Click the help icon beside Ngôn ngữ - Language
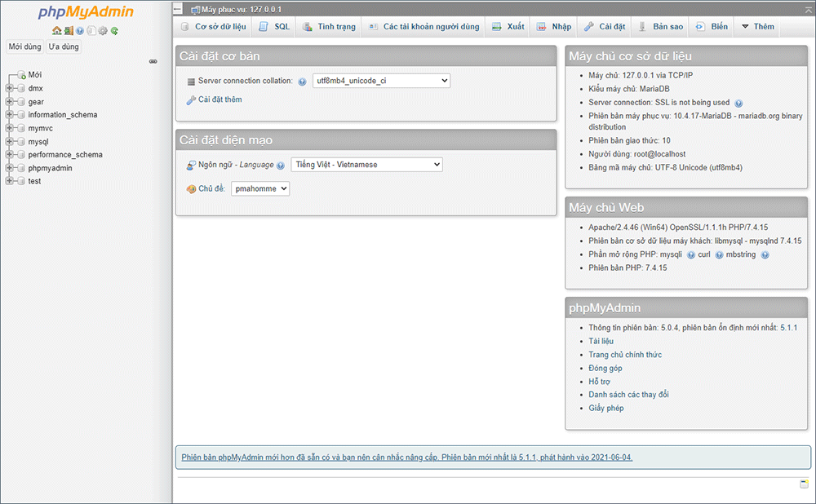The width and height of the screenshot is (816, 504). [281, 166]
